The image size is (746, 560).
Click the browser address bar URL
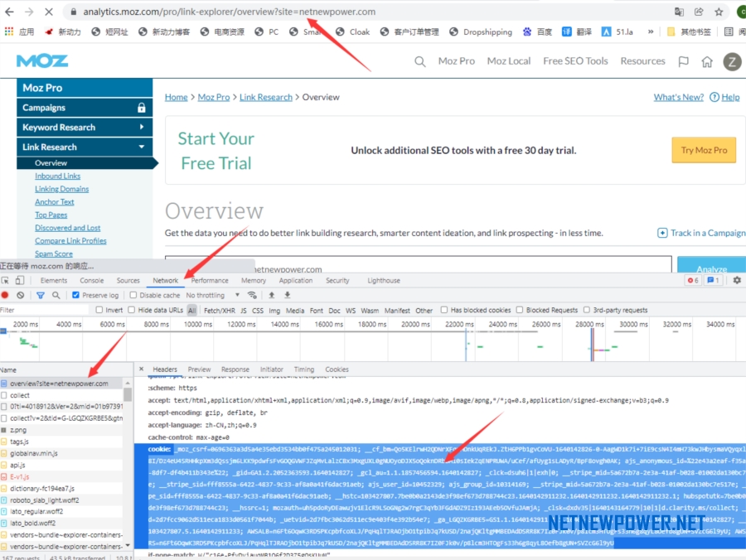point(230,12)
